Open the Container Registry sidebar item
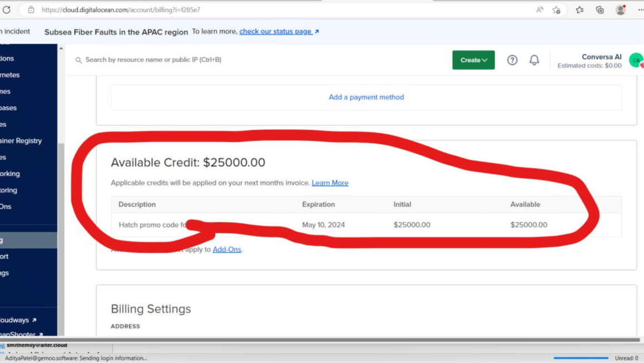The image size is (644, 363). (21, 141)
